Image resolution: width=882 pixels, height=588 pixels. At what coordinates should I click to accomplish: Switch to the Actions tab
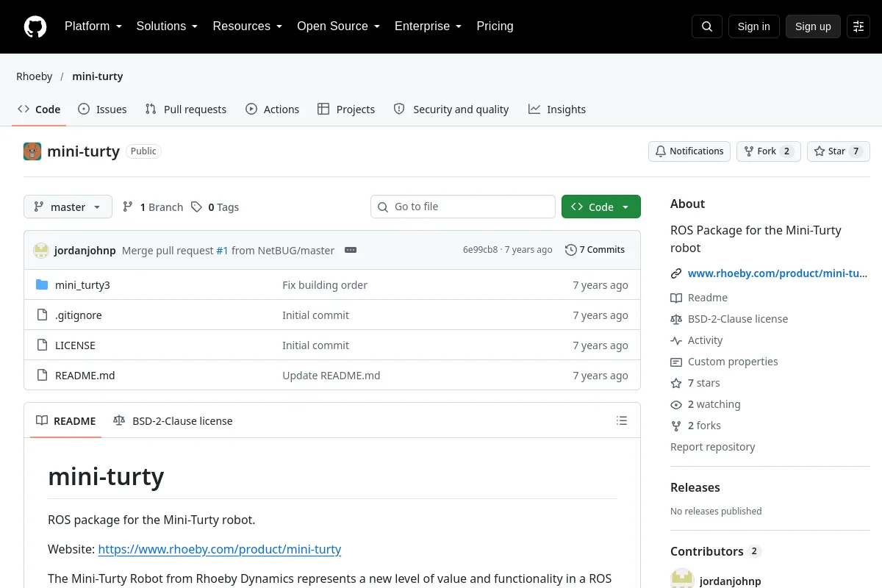coord(272,110)
